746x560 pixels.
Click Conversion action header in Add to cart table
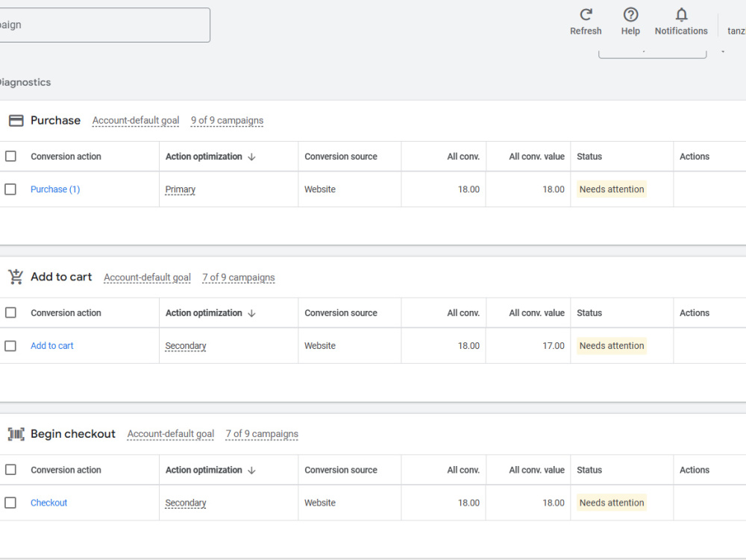coord(66,312)
